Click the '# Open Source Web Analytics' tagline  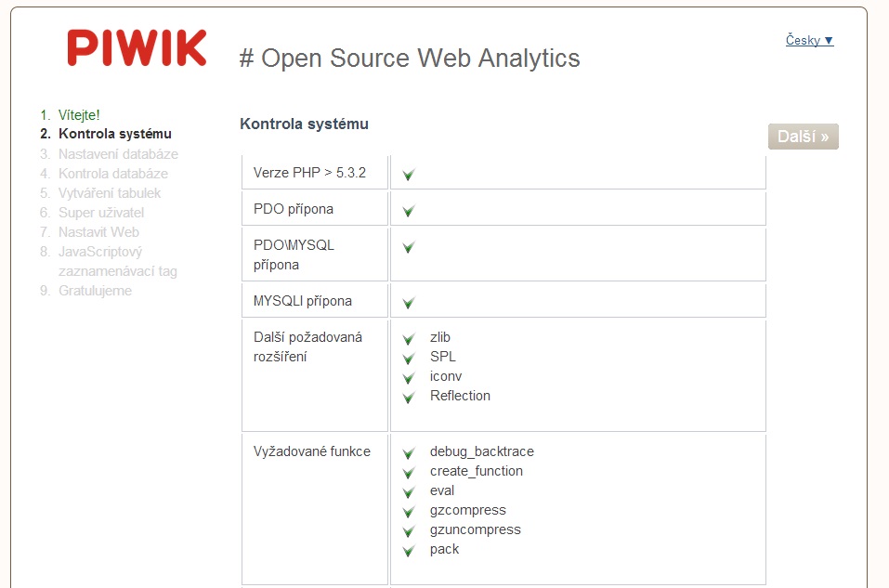(x=410, y=58)
